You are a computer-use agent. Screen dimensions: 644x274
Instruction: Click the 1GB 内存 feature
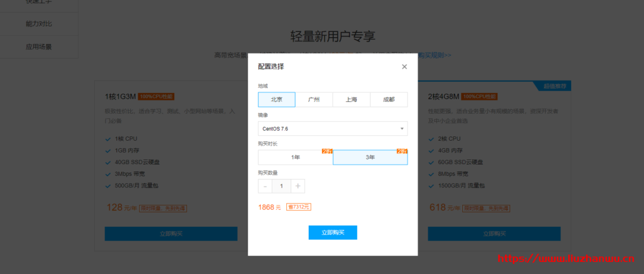[x=127, y=151]
